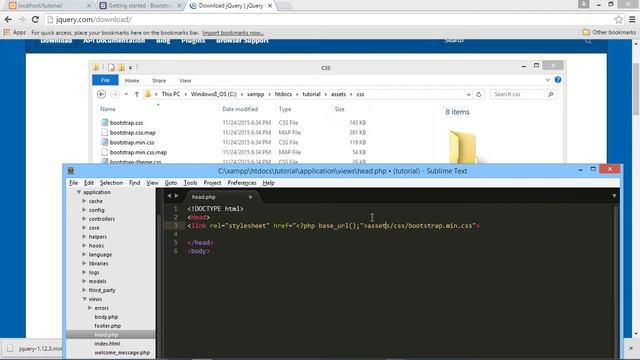
Task: Open Browser Support link on jQuery
Action: coord(242,41)
